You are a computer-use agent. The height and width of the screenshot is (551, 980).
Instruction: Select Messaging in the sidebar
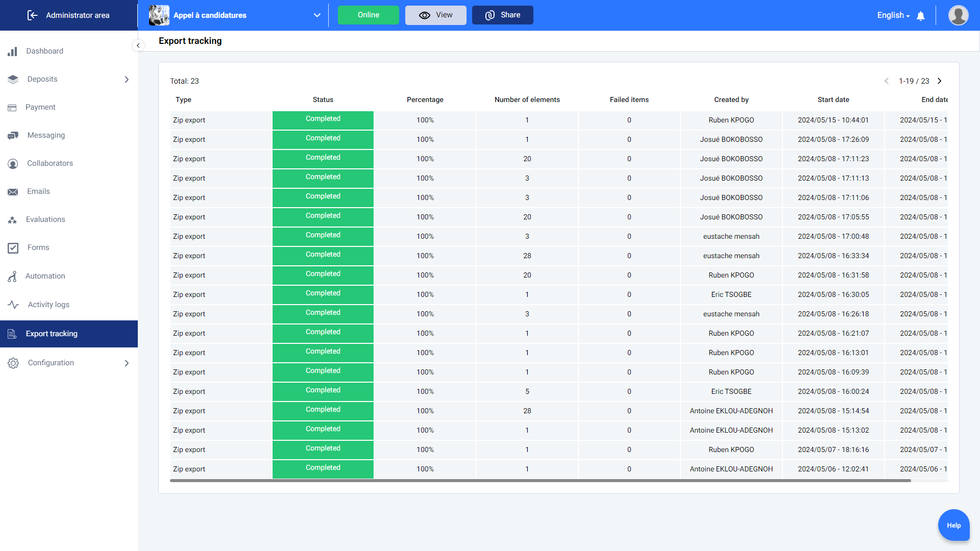tap(46, 135)
